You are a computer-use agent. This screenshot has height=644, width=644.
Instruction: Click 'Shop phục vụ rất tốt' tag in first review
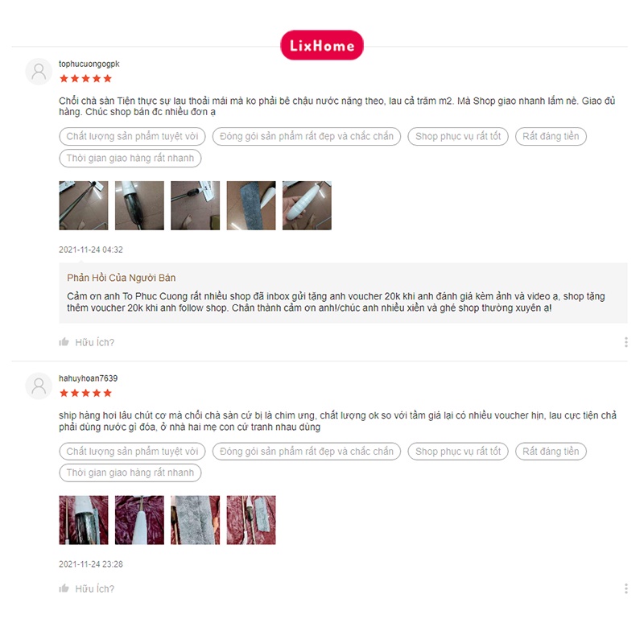458,136
